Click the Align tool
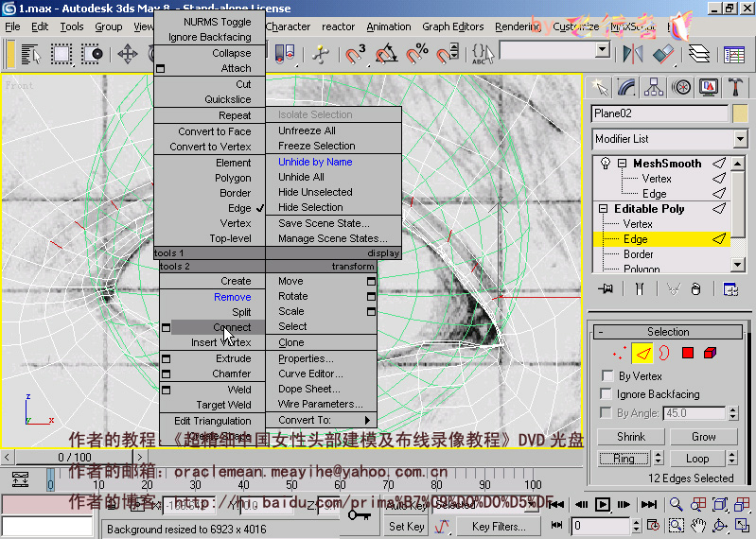 tap(663, 54)
